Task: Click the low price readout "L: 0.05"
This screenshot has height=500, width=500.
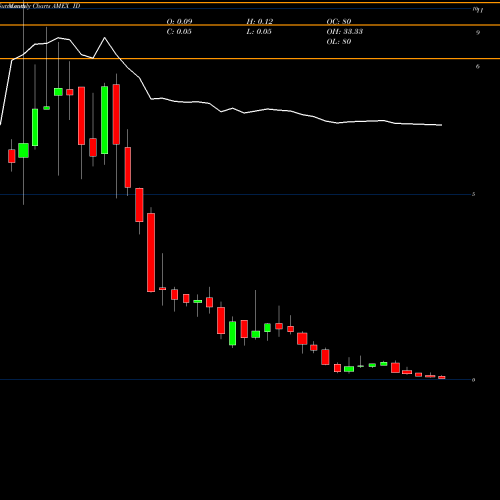Action: (259, 31)
